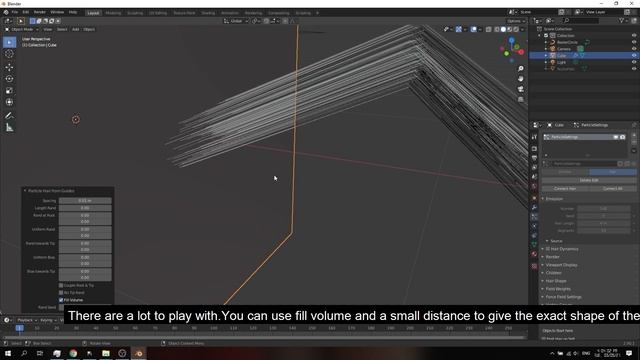Open Material properties tab icon
Image resolution: width=640 pixels, height=360 pixels.
(534, 254)
